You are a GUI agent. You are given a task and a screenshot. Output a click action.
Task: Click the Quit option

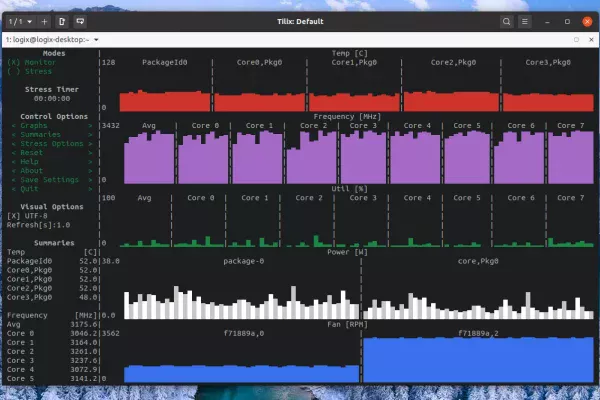[x=52, y=189]
